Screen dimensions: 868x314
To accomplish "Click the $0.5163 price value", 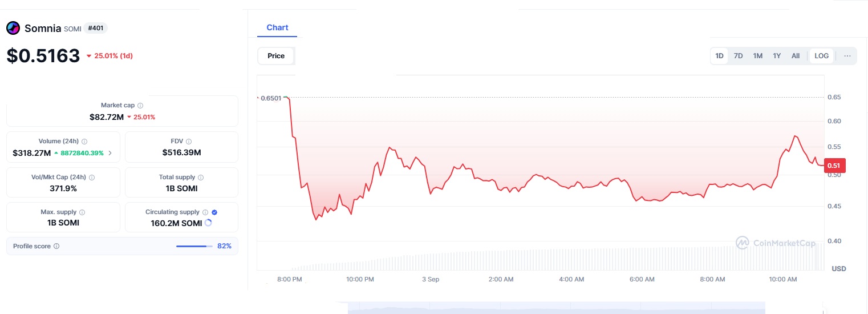I will (43, 56).
